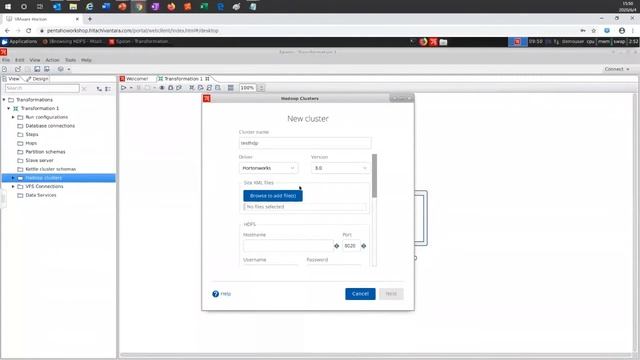This screenshot has width=640, height=360.
Task: Open the Driver dropdown showing Hortonworks
Action: (x=268, y=168)
